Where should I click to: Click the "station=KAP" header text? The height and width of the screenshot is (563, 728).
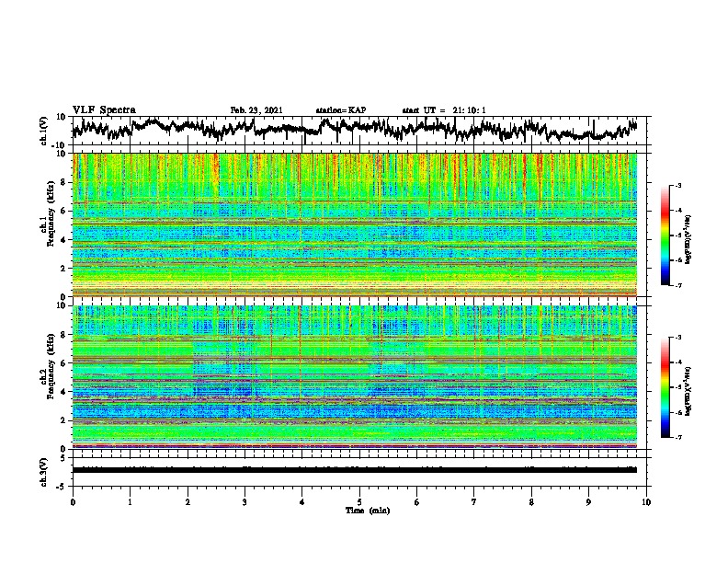tap(341, 110)
